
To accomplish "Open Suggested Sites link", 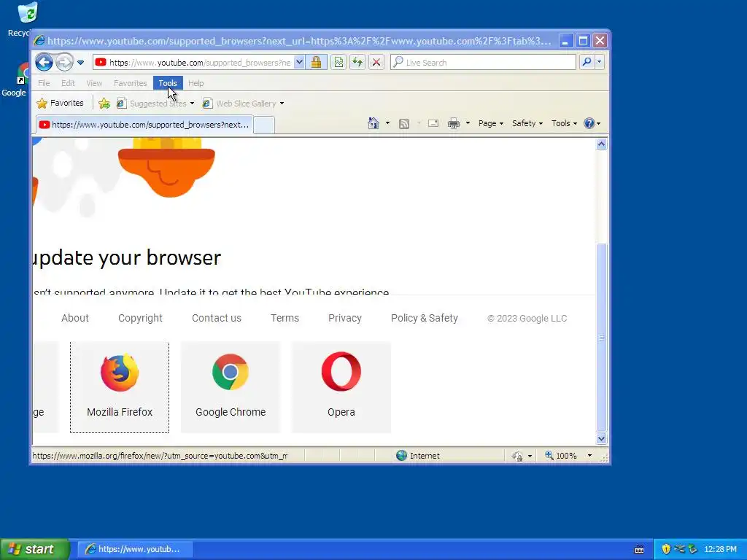I will click(152, 104).
